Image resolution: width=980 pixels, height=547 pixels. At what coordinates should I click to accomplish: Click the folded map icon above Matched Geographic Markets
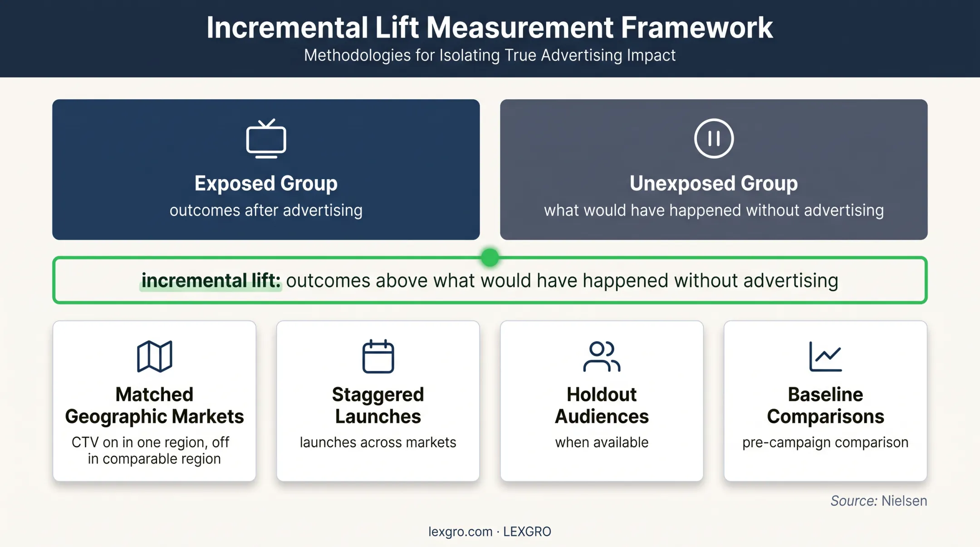[x=154, y=357]
